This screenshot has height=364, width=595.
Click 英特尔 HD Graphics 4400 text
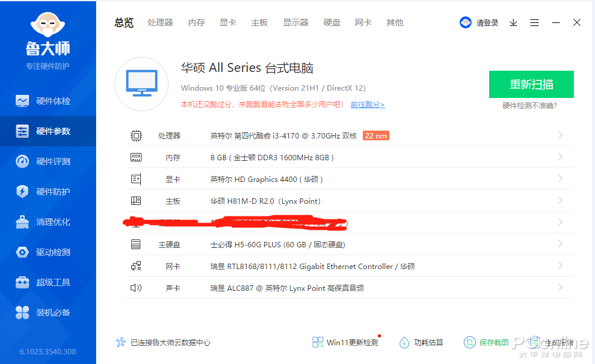coord(267,179)
